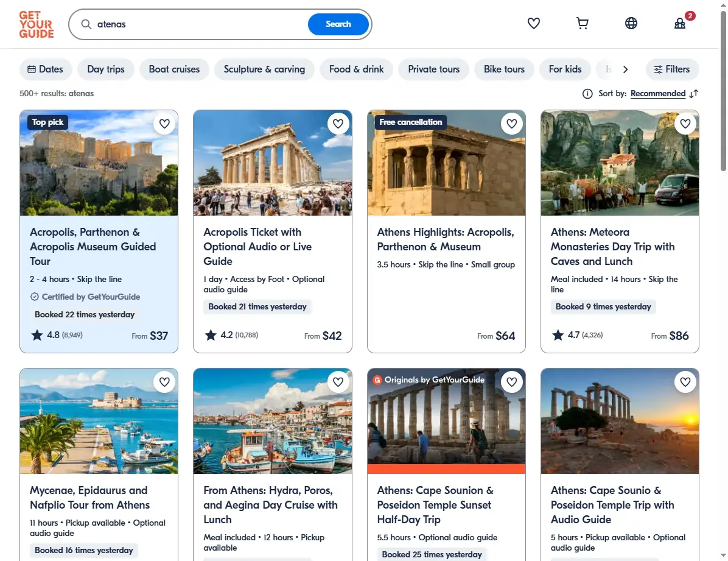Click the From $86 price
Screen dimensions: 728x561
click(670, 336)
